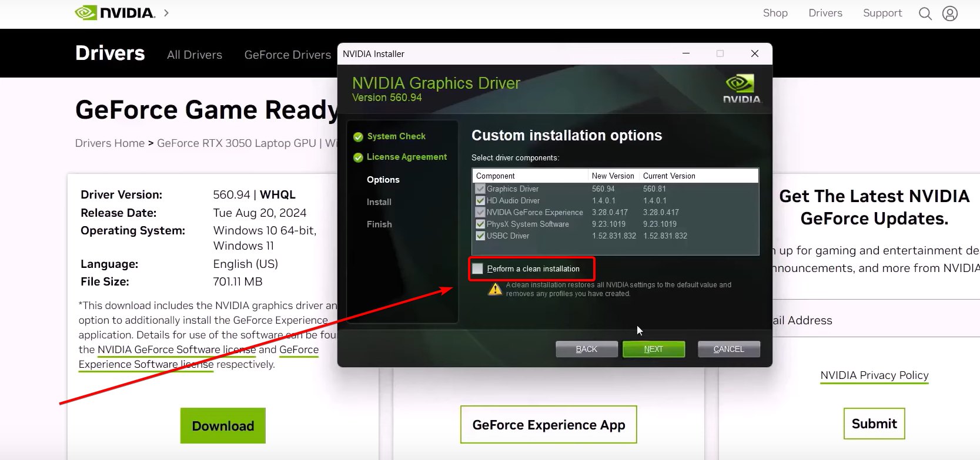Click New Version column header
The height and width of the screenshot is (460, 980).
coord(613,176)
